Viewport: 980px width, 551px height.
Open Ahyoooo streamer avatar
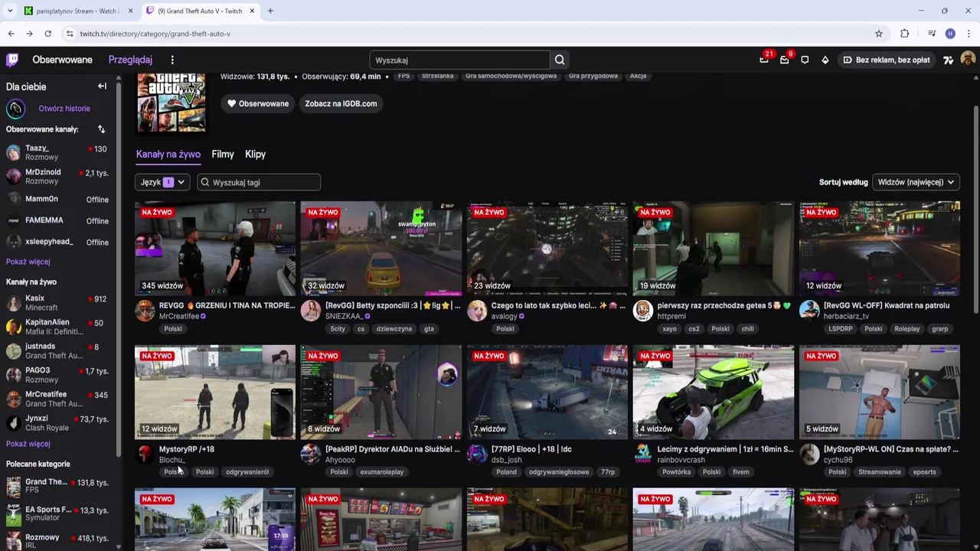click(310, 454)
